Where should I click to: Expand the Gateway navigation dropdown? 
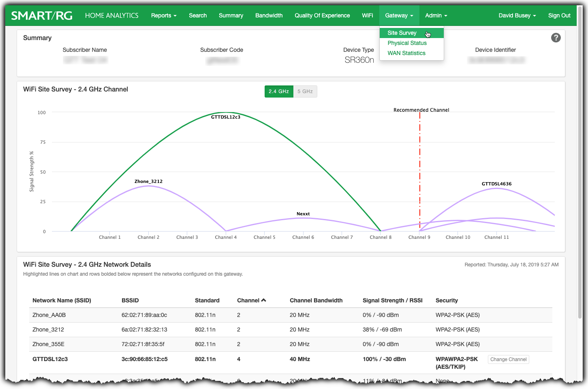tap(399, 15)
